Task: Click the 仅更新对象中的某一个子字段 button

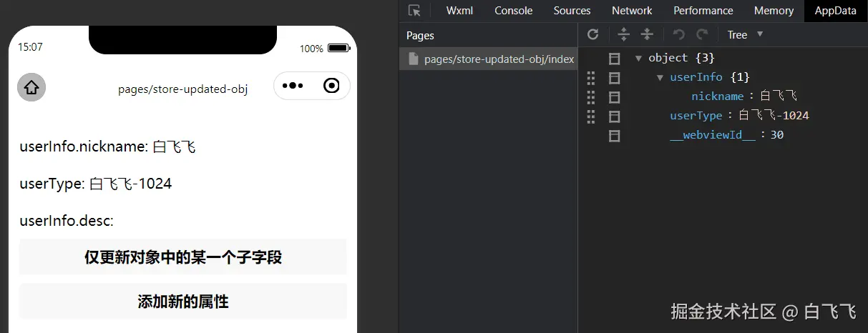Action: click(x=183, y=257)
